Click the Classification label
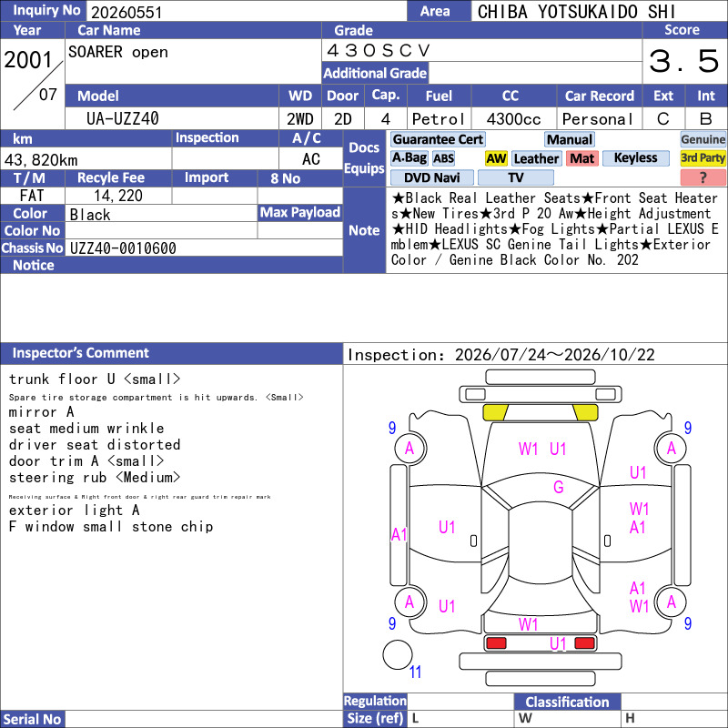The width and height of the screenshot is (728, 728). [x=567, y=702]
